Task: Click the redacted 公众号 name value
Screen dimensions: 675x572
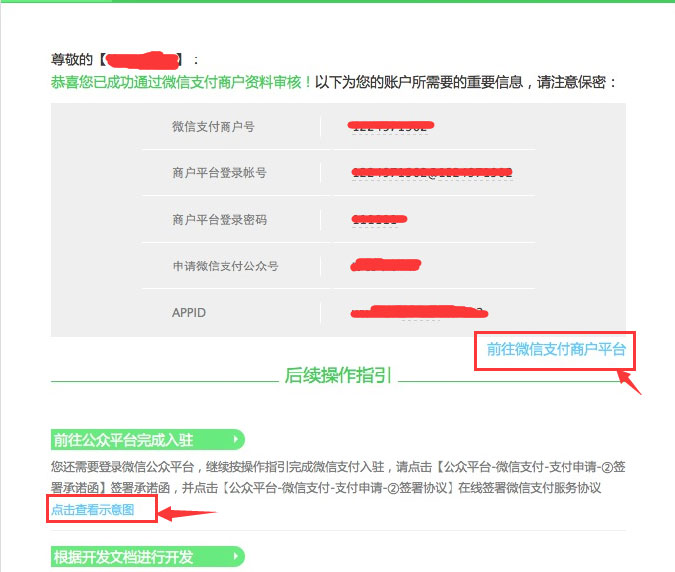Action: [386, 265]
